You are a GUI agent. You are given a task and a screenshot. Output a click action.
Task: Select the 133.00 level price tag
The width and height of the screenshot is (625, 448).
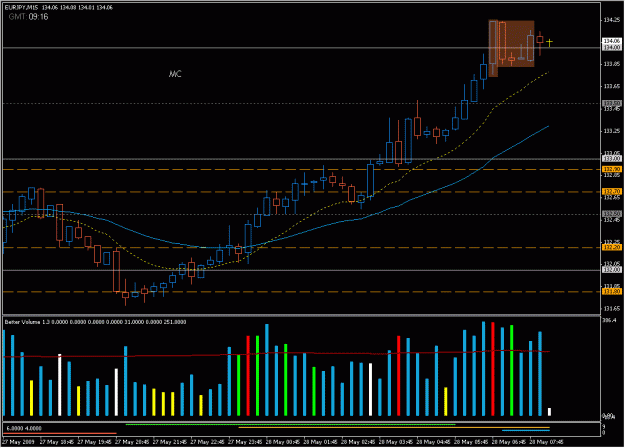611,159
